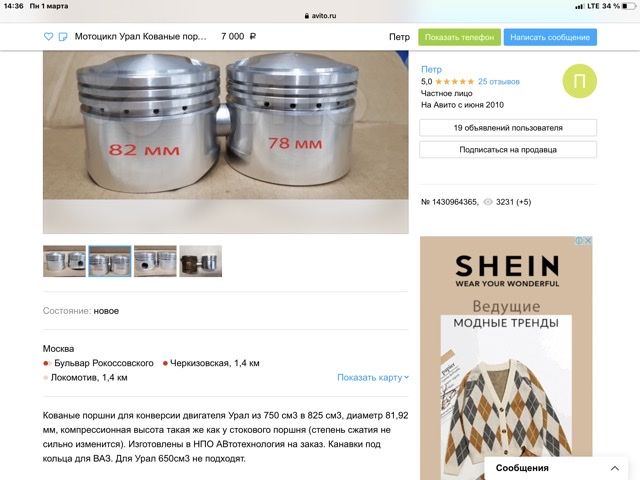Close the SHEIN advertisement with X icon
The height and width of the screenshot is (480, 640).
point(588,241)
